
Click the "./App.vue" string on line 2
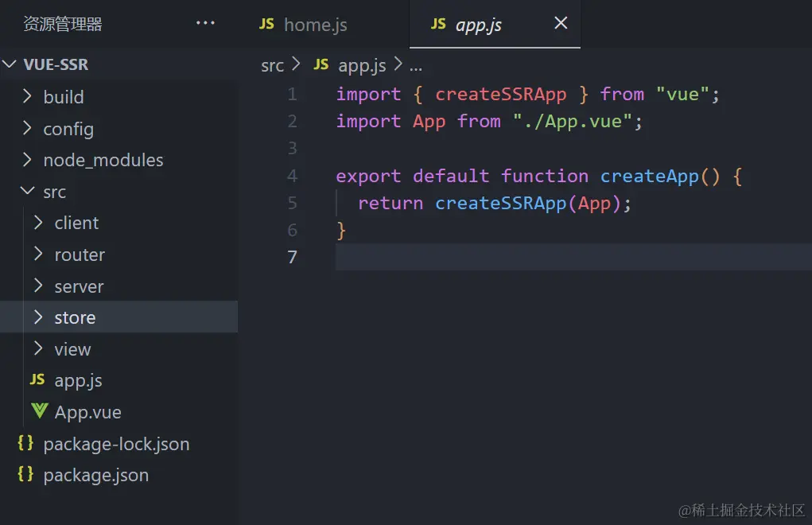click(573, 122)
